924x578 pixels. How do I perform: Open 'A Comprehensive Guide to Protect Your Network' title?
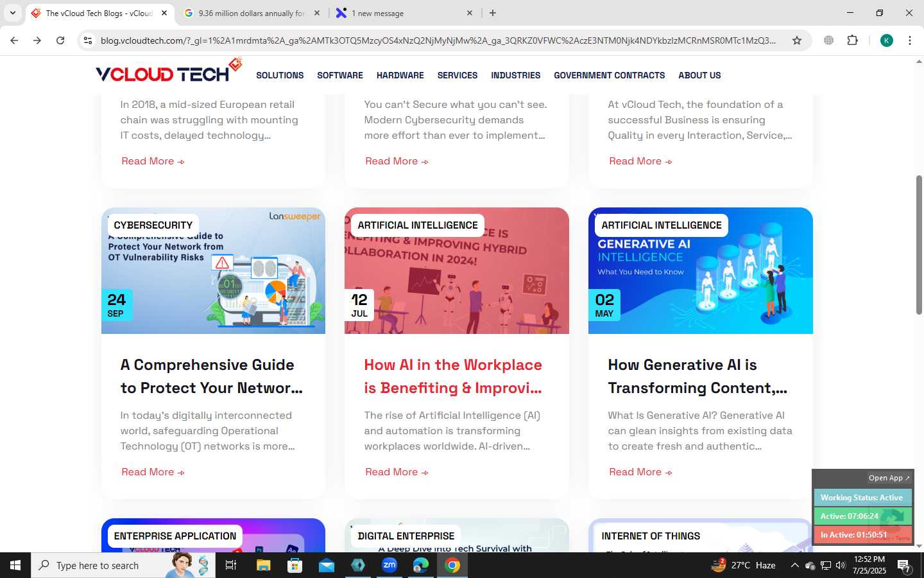212,376
